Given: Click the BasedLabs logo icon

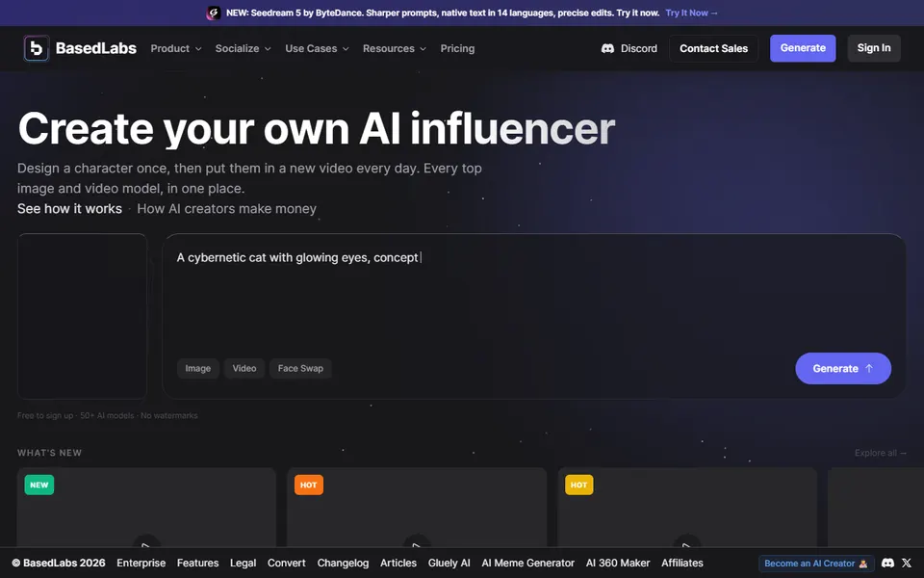Looking at the screenshot, I should tap(36, 48).
